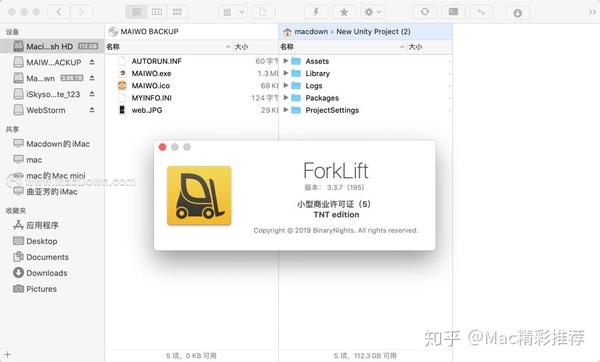Open favorites via the star icon
Viewport: 600px width, 362px height.
(344, 12)
